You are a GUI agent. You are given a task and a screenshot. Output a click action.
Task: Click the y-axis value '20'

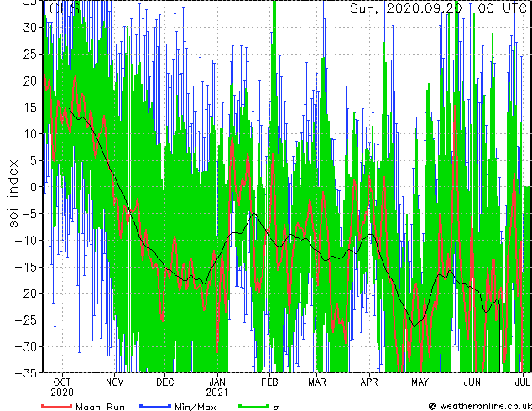[29, 81]
